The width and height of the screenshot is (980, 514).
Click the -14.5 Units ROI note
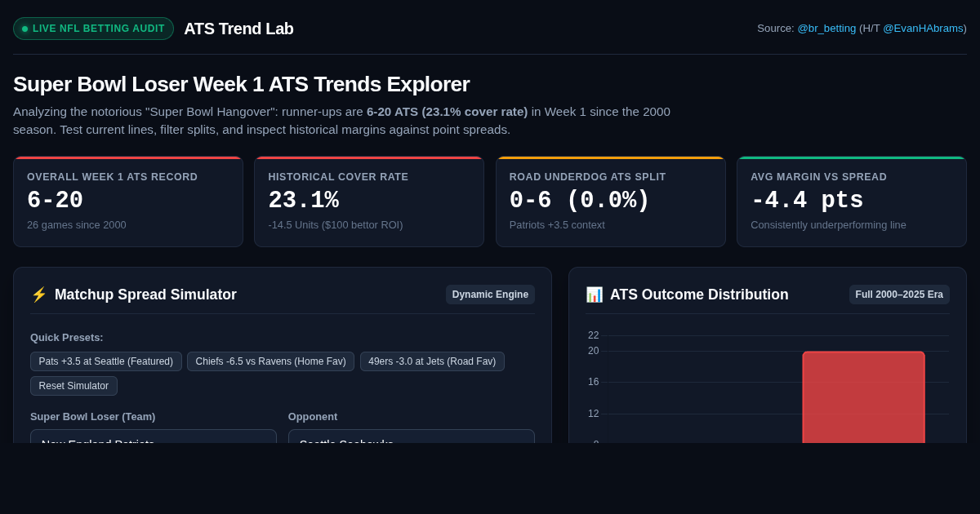click(x=336, y=225)
